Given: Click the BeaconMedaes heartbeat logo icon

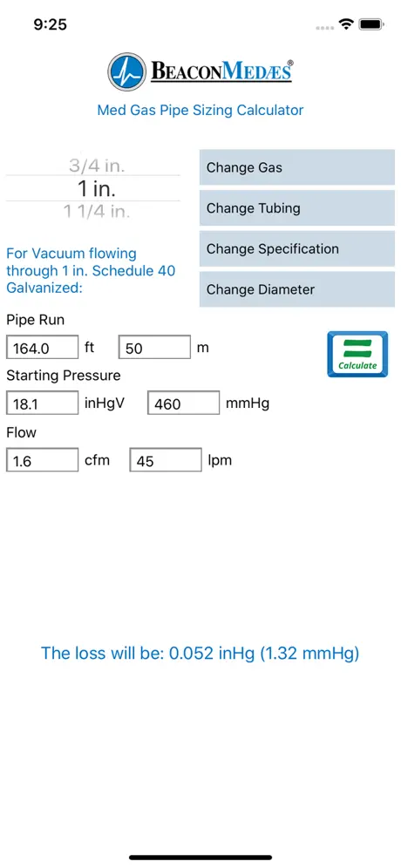Looking at the screenshot, I should coord(127,72).
